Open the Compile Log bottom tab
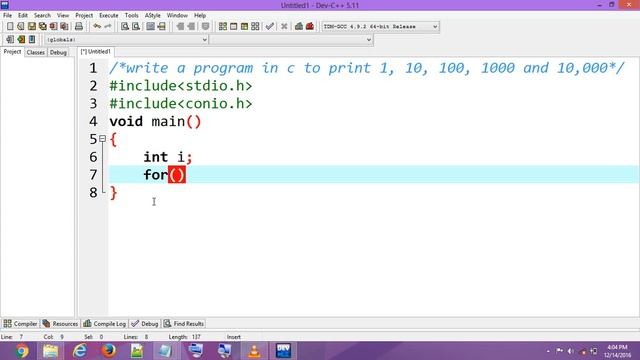Screen dimensions: 640x360 click(104, 324)
